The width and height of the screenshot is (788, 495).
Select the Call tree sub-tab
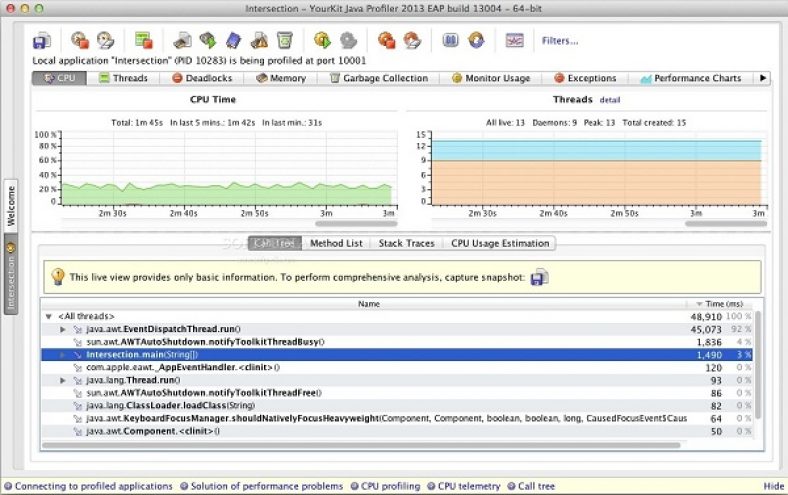pos(275,243)
